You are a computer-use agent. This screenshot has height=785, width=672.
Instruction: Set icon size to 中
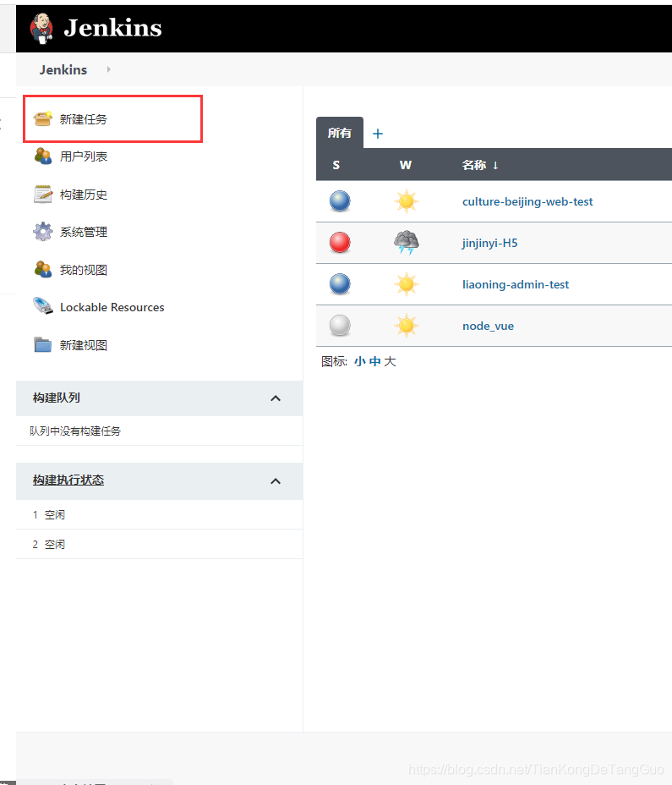[374, 361]
